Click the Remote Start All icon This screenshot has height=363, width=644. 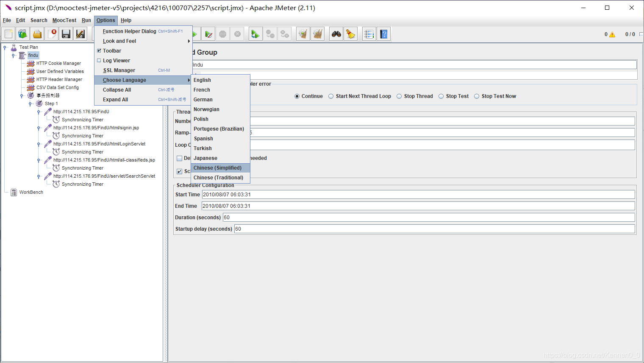pos(255,34)
